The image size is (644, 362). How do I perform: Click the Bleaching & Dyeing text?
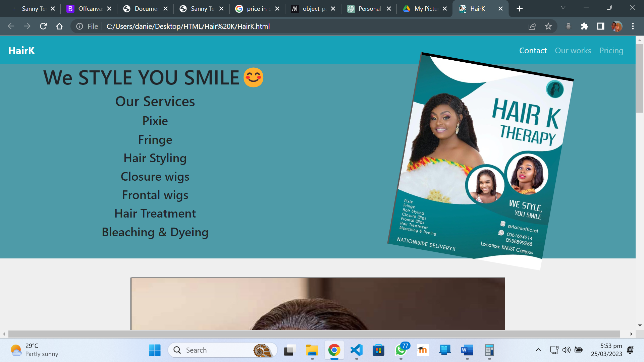155,232
